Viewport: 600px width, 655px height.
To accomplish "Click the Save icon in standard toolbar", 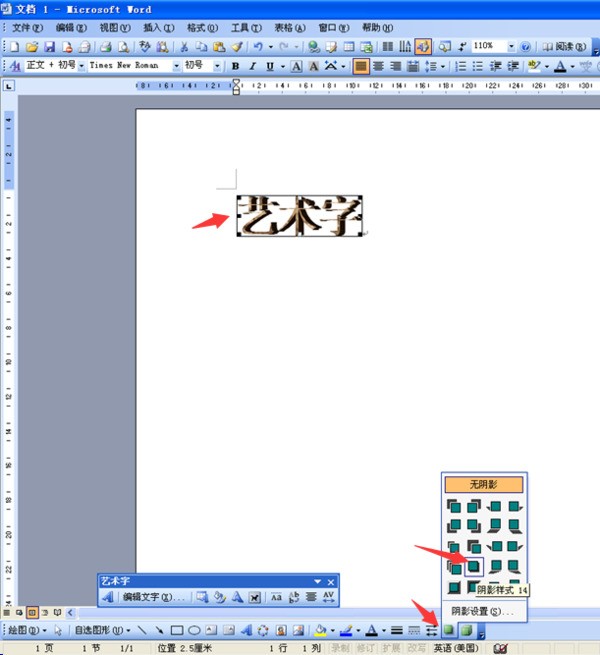I will coord(50,47).
